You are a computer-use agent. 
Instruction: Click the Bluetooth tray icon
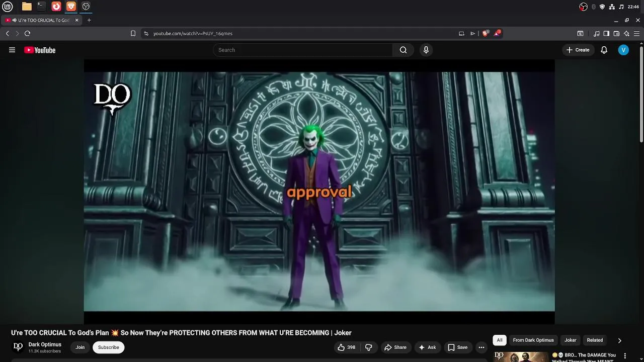point(594,7)
